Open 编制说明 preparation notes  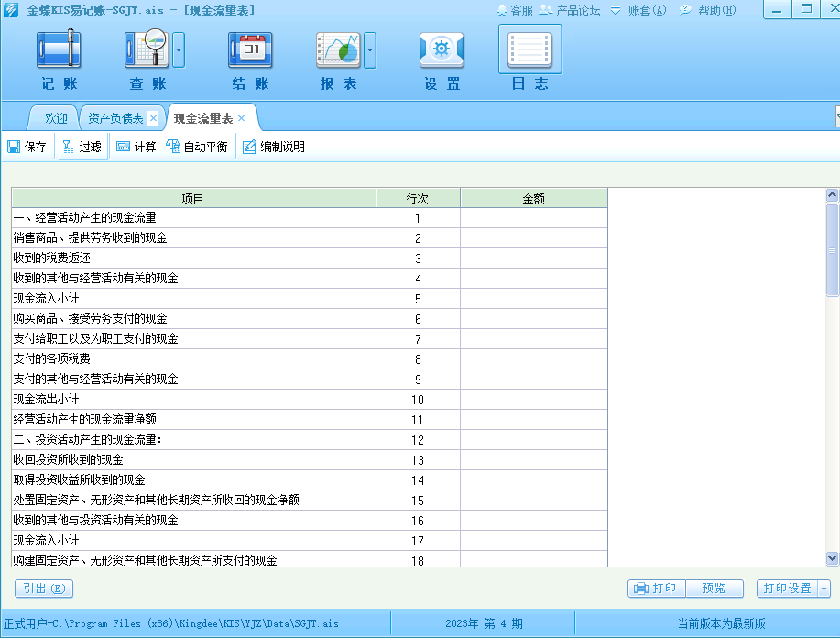click(x=274, y=147)
